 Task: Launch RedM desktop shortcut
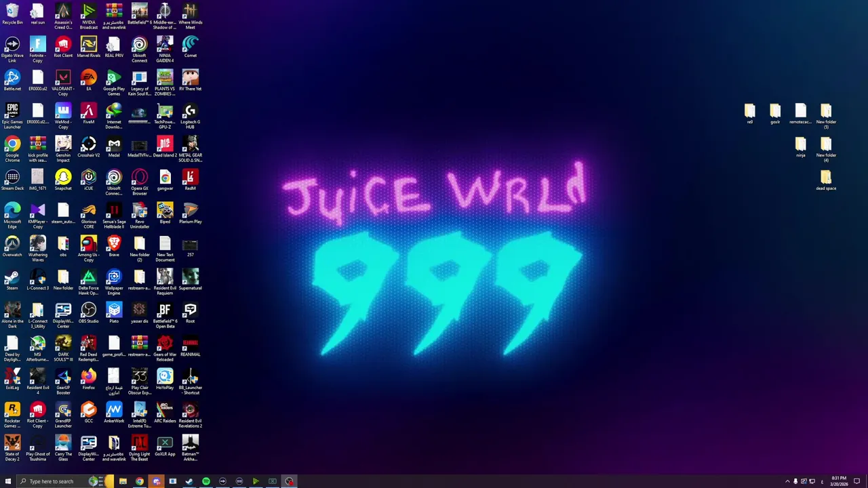(190, 180)
